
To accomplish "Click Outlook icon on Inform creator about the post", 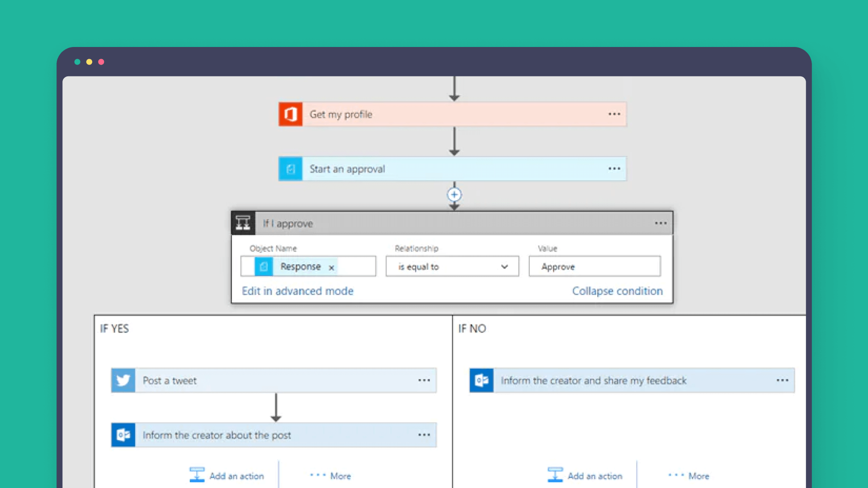I will [123, 435].
